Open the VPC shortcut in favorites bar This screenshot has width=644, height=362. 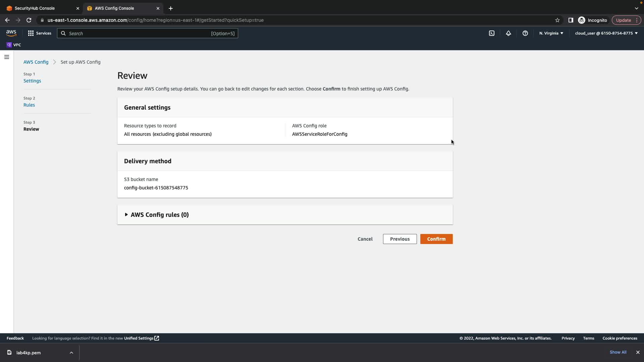point(14,45)
